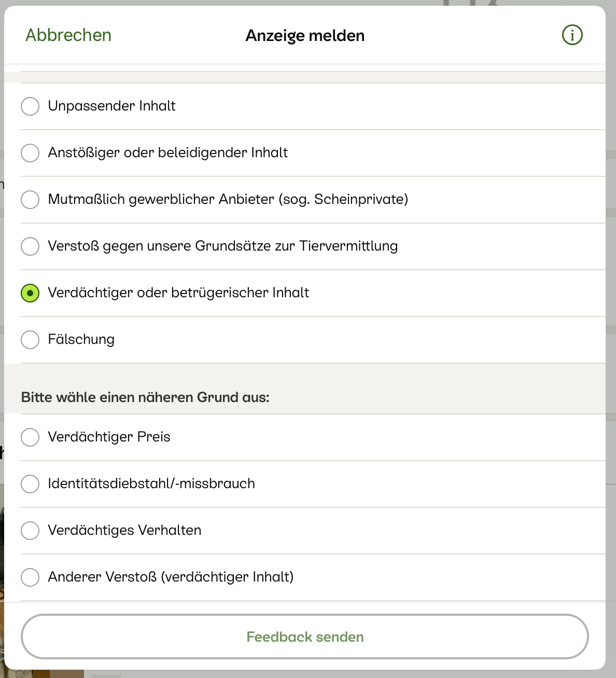Viewport: 616px width, 678px height.
Task: Select the Verdächtiger oder betrügerischer Inhalt radio
Action: tap(30, 293)
